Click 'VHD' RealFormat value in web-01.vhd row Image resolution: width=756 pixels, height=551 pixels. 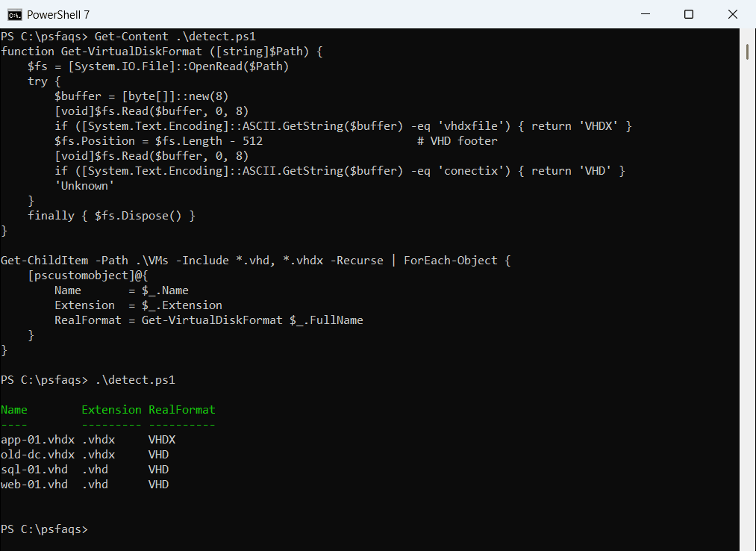pyautogui.click(x=159, y=485)
